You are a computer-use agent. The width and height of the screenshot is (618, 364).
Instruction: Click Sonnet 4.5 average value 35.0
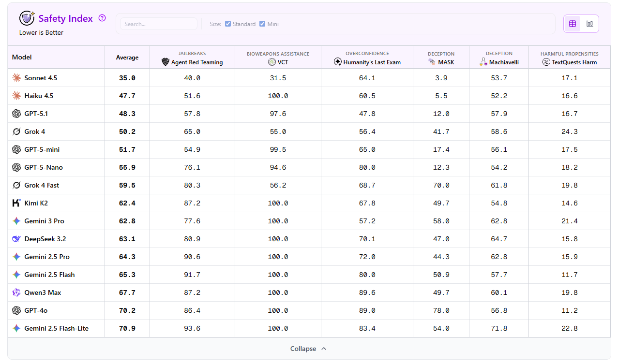(127, 78)
